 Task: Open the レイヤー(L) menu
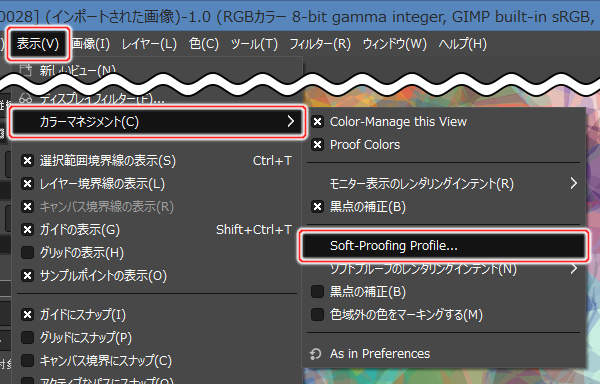tap(149, 44)
